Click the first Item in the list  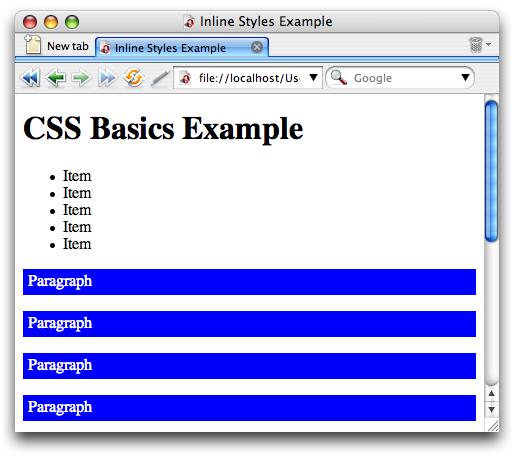coord(77,176)
